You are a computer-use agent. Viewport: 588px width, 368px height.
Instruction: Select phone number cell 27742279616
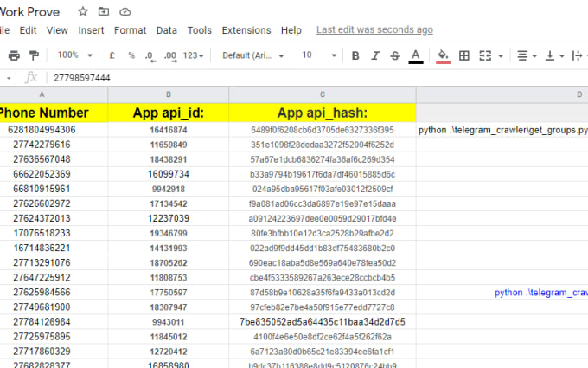point(54,145)
